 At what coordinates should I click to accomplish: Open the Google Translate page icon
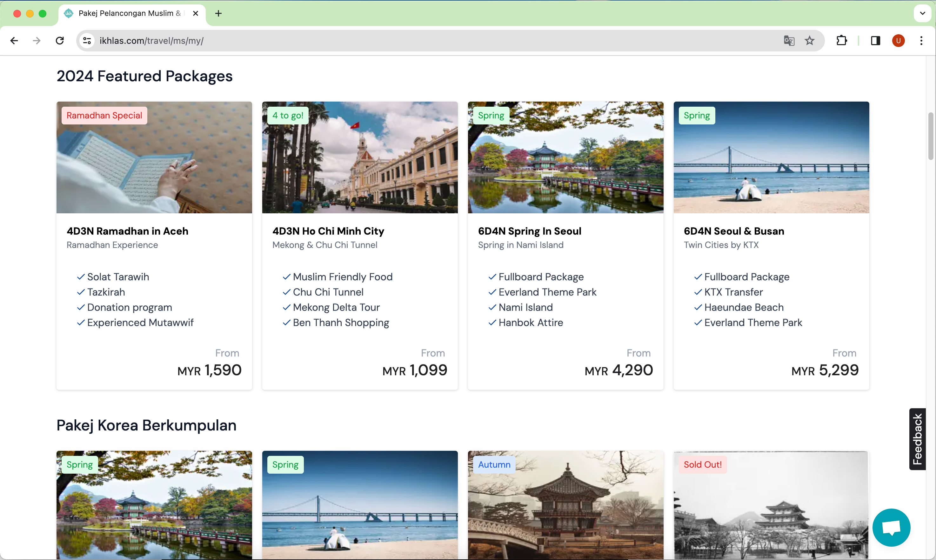point(789,40)
